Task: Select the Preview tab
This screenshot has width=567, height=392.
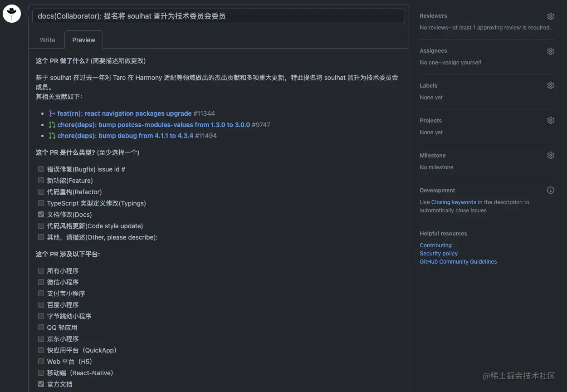Action: [84, 40]
